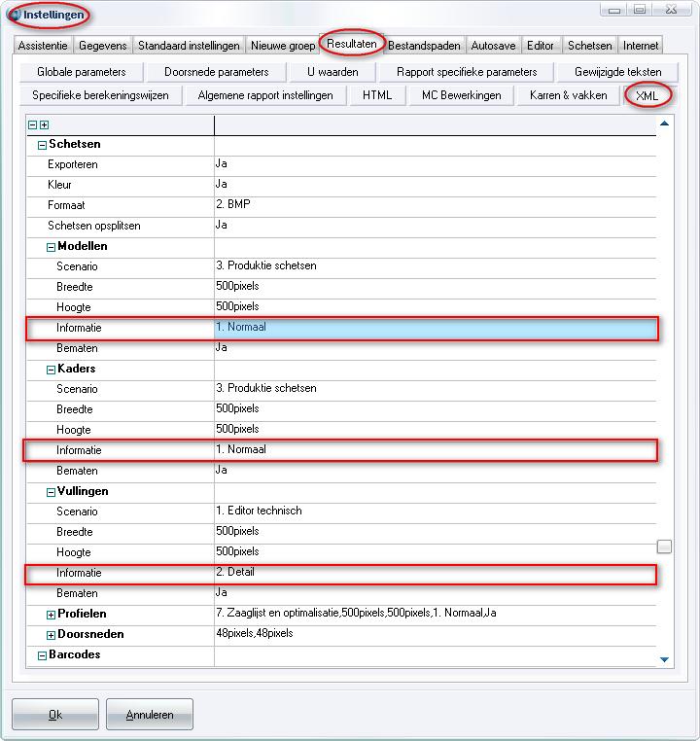700x741 pixels.
Task: Edit the Vullingen Hoogte value
Action: (435, 552)
